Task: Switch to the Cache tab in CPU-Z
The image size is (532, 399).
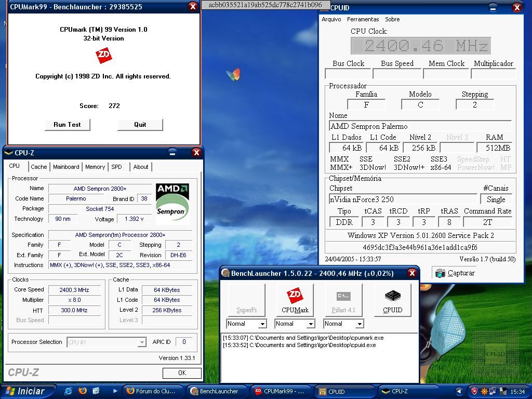Action: coord(38,167)
